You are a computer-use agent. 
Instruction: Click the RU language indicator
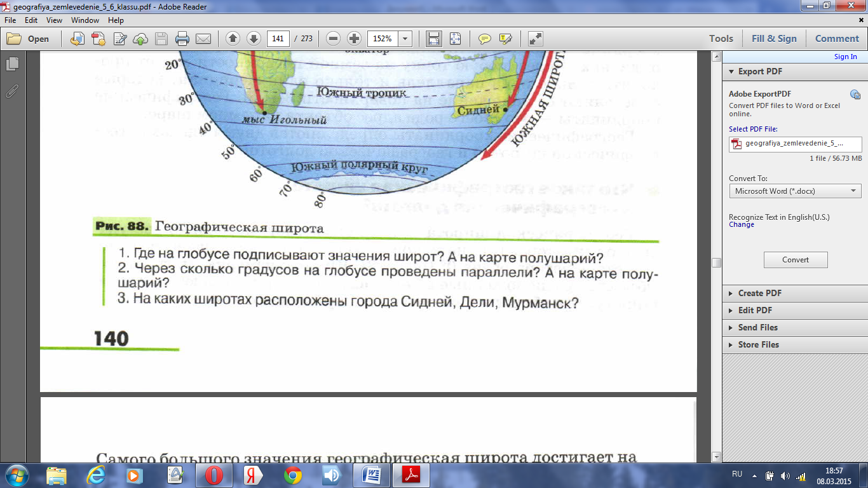[x=737, y=475]
